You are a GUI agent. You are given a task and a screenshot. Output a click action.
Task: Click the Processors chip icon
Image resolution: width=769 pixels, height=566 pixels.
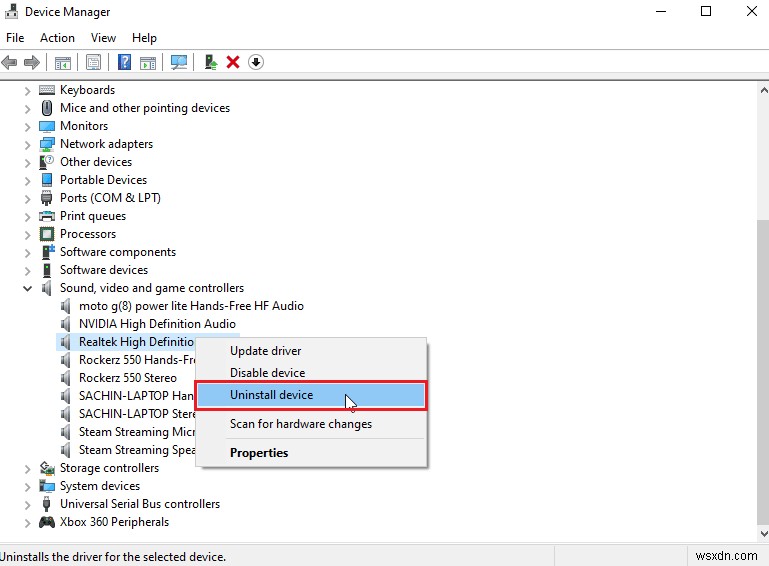click(x=47, y=234)
